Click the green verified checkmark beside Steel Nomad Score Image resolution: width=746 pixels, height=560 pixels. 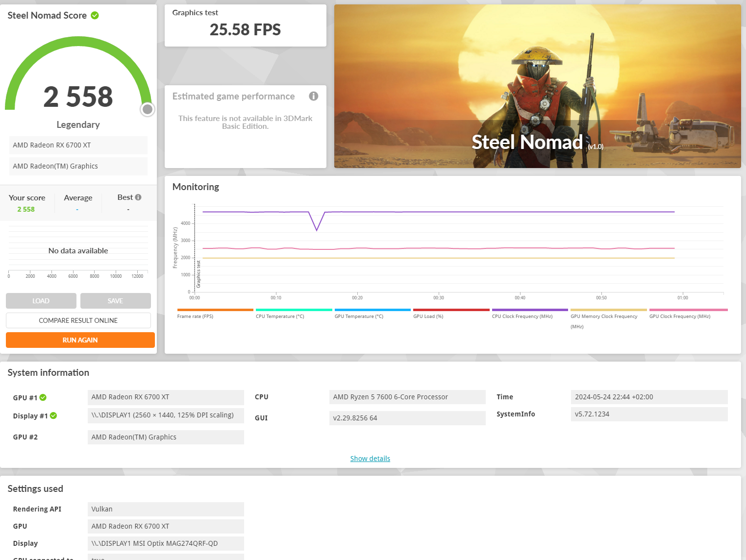point(95,15)
